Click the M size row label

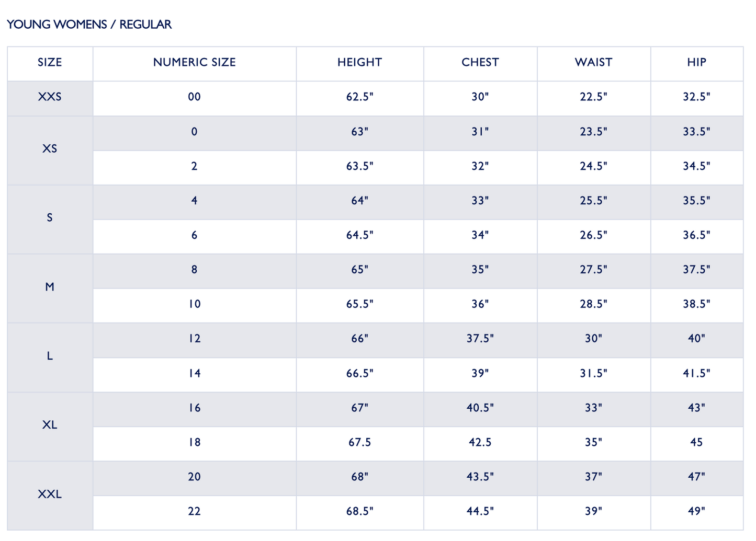pos(50,288)
